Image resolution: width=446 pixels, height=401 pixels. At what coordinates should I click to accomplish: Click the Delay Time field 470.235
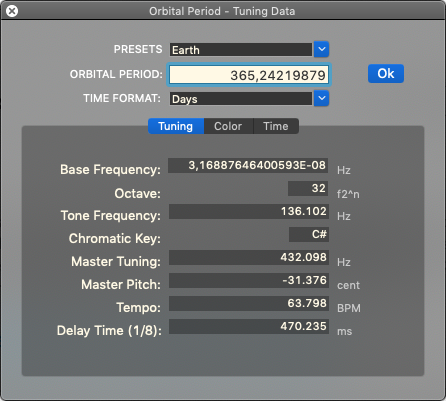(x=249, y=326)
